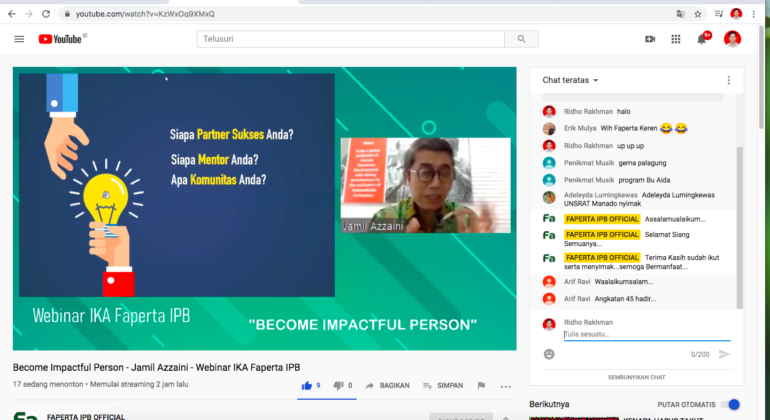Click the '17 sedang menonton' viewer count
Screen dimensions: 770x420
(x=48, y=384)
